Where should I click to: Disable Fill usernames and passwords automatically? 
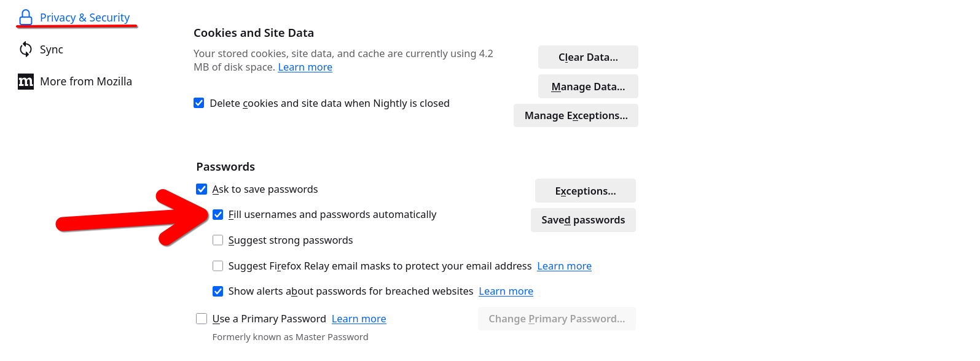[218, 214]
